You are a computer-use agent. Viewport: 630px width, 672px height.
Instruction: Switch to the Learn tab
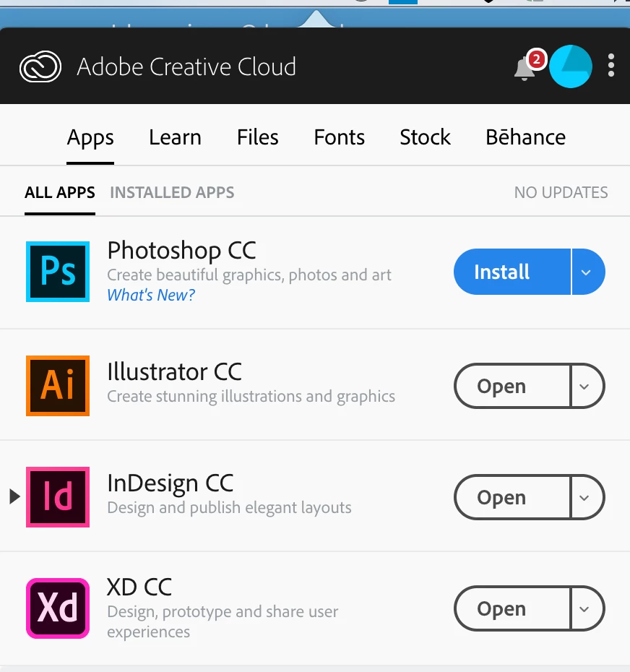[175, 137]
